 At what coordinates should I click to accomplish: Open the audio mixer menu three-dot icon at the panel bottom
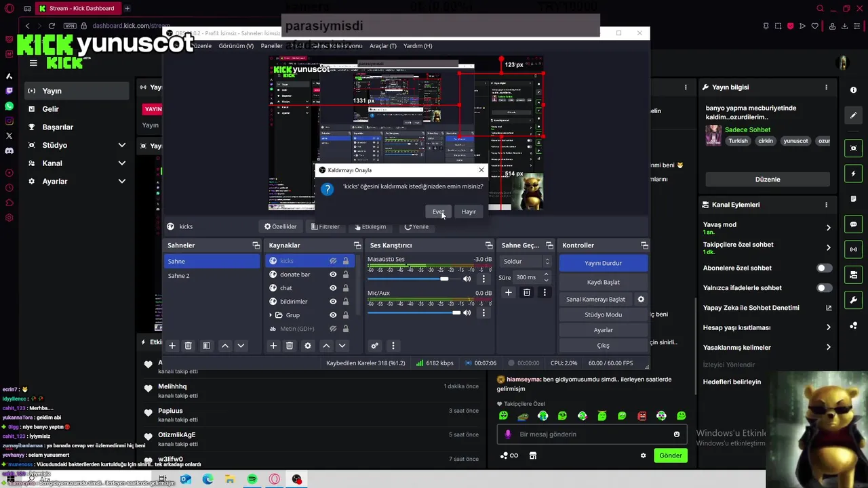pos(393,346)
